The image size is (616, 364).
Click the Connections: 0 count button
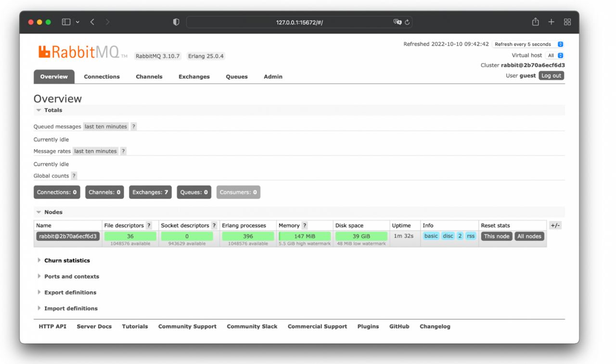(x=57, y=192)
